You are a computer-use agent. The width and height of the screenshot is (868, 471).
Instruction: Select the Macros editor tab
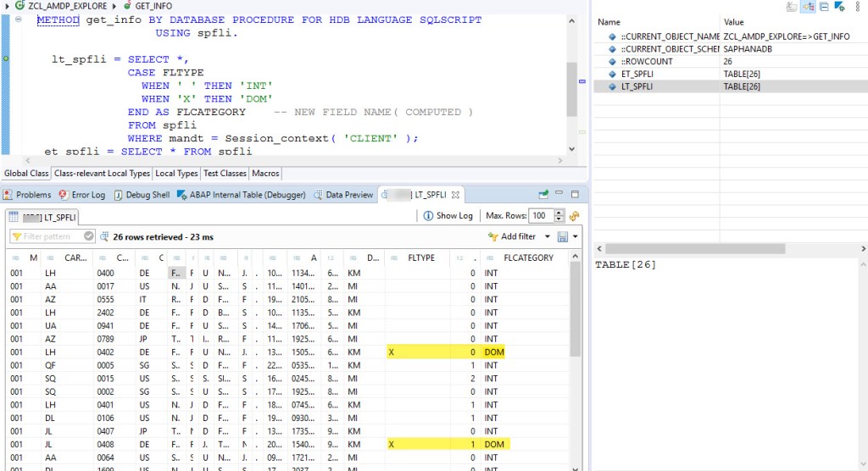(265, 173)
